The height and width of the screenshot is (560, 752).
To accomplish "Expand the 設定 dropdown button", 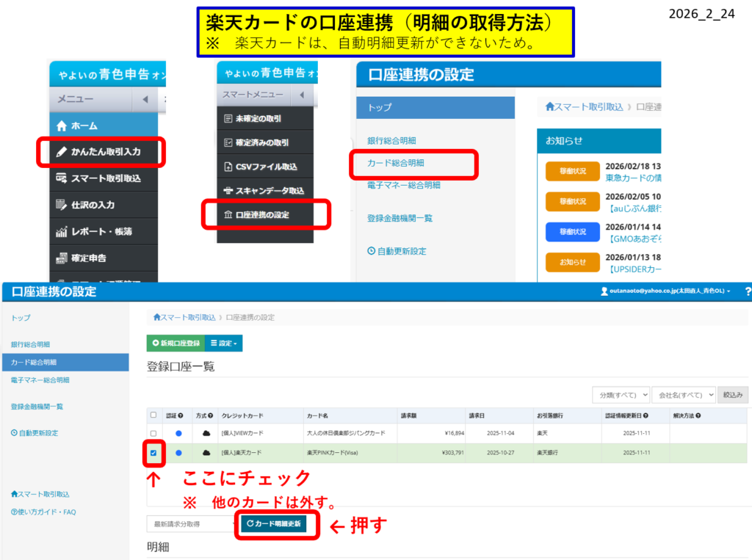I will (x=224, y=343).
